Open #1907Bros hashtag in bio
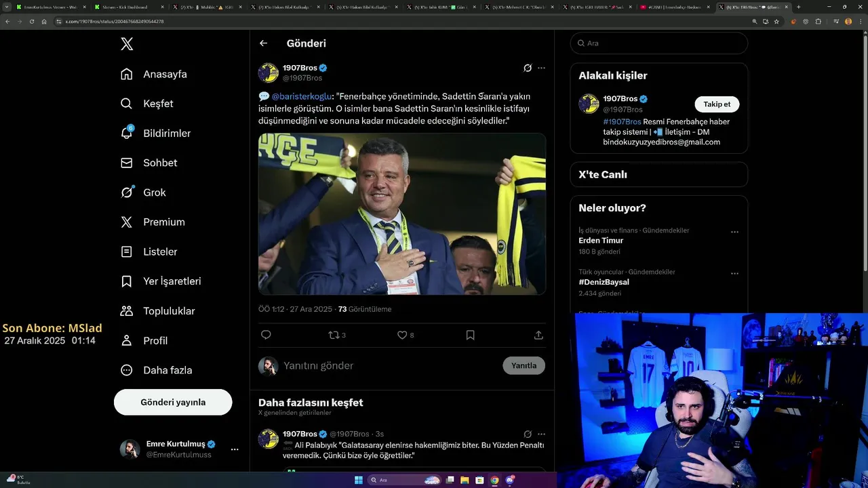Screen dimensions: 868x488 (622, 122)
